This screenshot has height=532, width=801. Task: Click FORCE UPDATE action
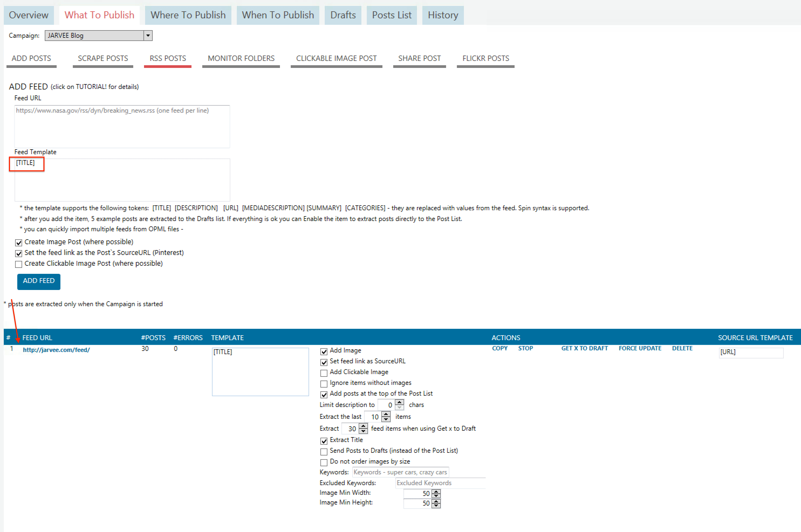pyautogui.click(x=640, y=348)
